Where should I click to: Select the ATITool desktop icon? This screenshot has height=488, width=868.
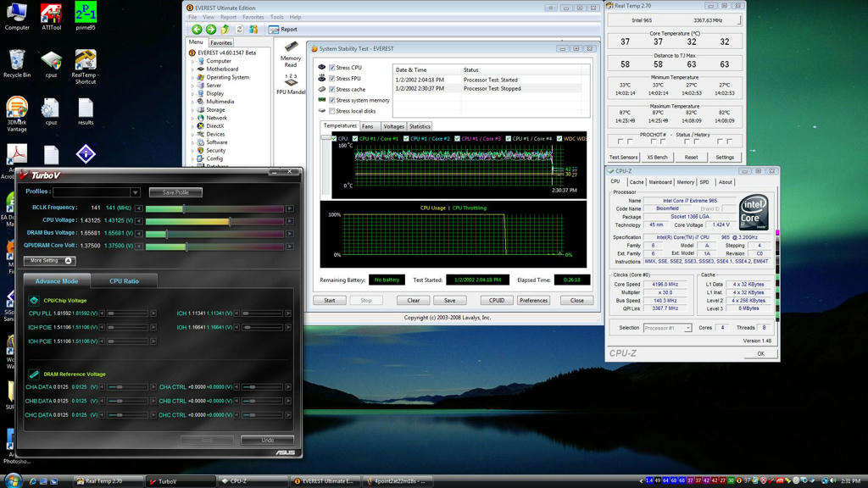[51, 17]
